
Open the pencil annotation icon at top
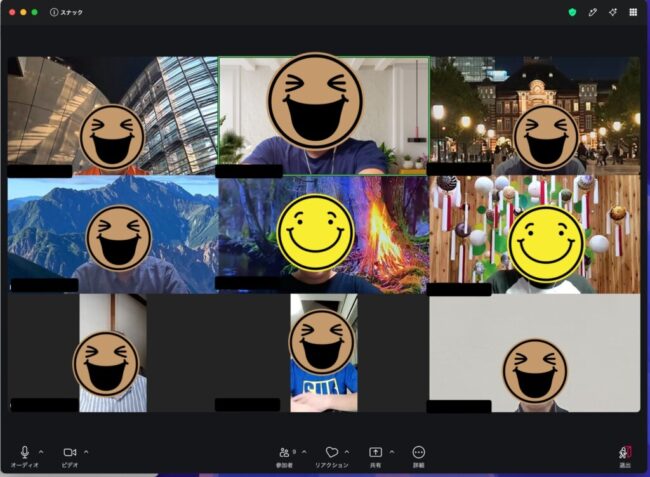[593, 12]
